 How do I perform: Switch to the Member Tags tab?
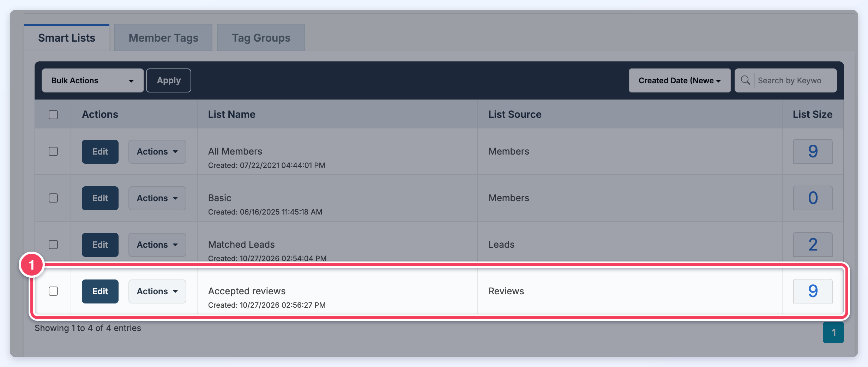point(163,38)
